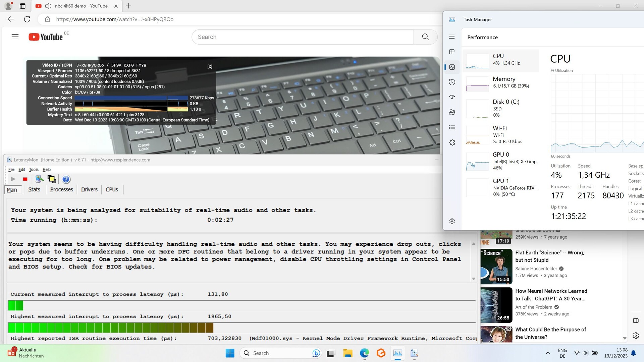This screenshot has width=644, height=362.
Task: Open What Could Be the Purpose video
Action: coord(550,333)
